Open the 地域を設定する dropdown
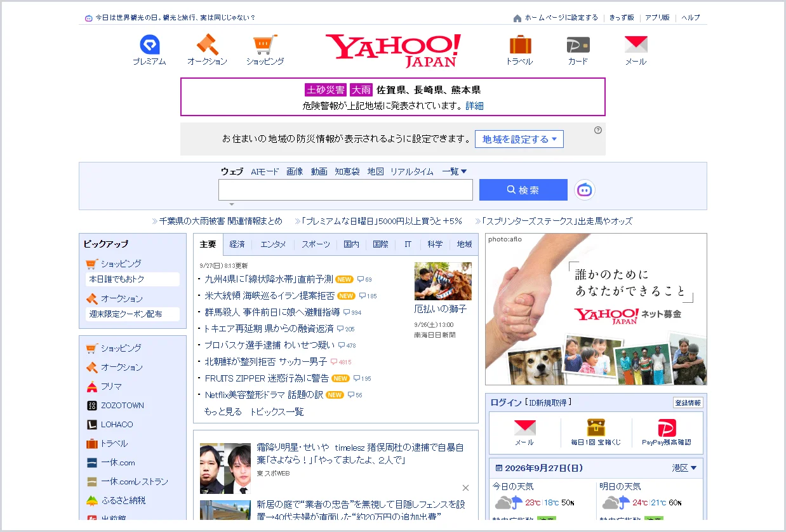 pos(519,139)
